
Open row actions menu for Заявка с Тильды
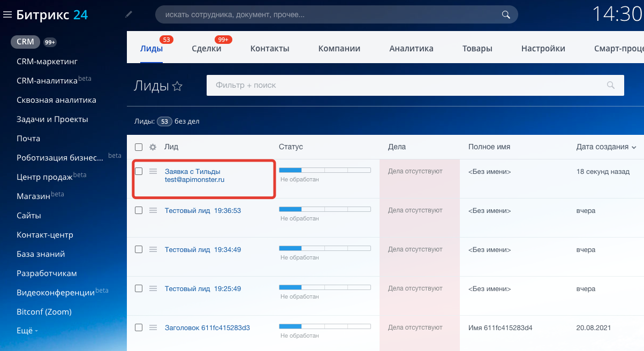click(x=153, y=171)
